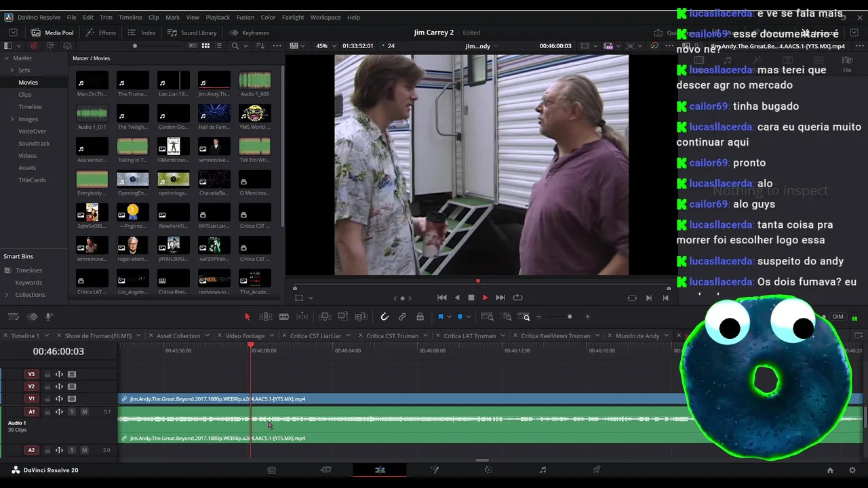Toggle Linked Selection chain icon
Screen dimensions: 868x488
tap(402, 317)
